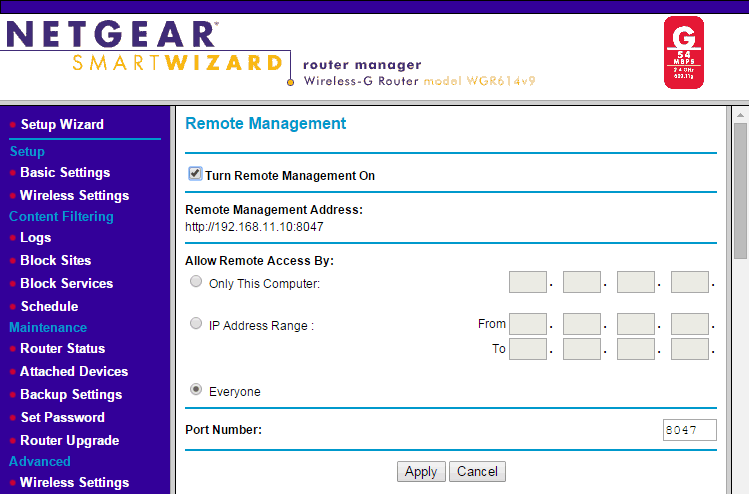The height and width of the screenshot is (494, 749).
Task: Open Router Status under Maintenance
Action: [62, 348]
